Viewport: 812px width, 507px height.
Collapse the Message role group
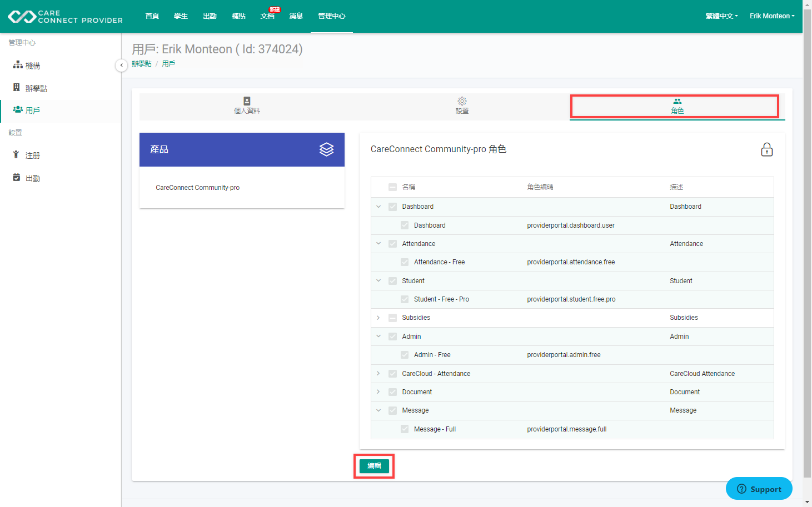(378, 410)
